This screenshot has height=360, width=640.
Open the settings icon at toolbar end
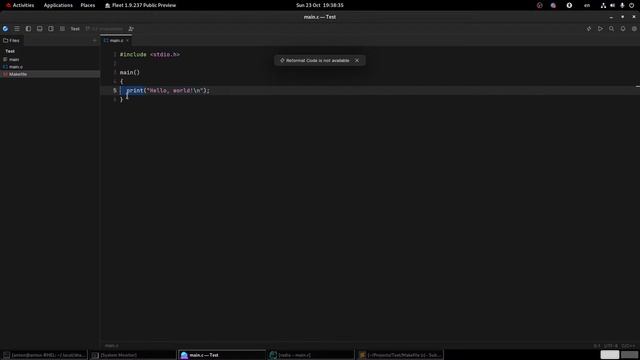(634, 29)
